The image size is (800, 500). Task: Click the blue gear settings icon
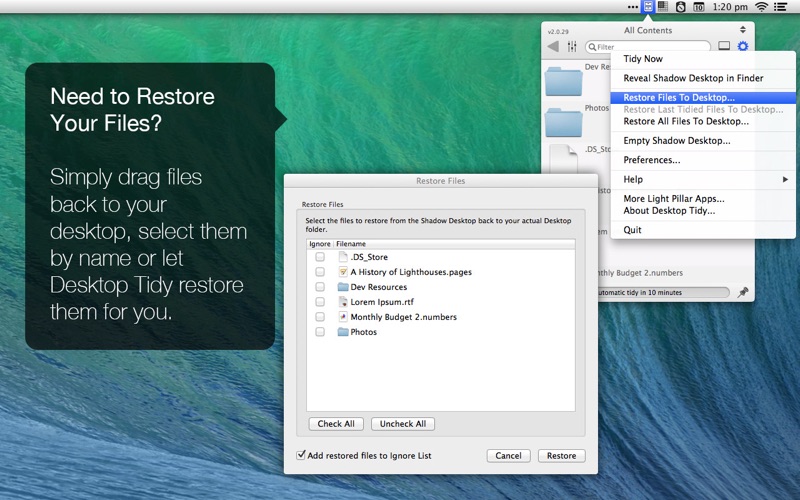(x=743, y=46)
